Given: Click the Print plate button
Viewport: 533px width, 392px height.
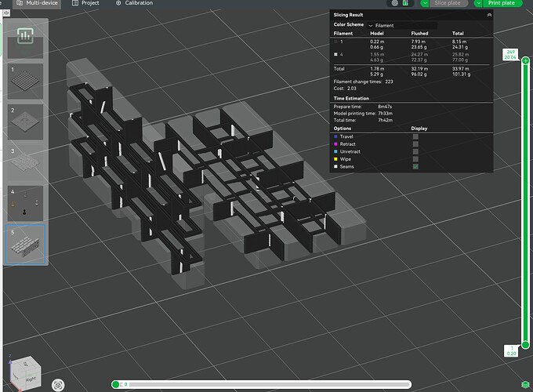Looking at the screenshot, I should point(501,3).
